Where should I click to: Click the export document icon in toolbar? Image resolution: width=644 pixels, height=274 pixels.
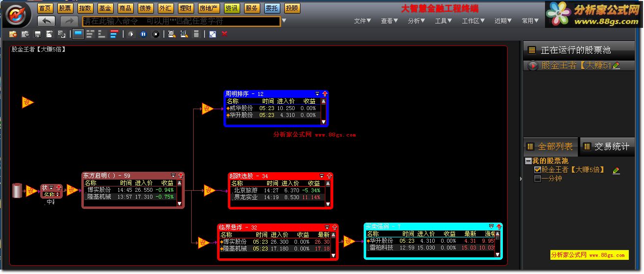tap(50, 34)
